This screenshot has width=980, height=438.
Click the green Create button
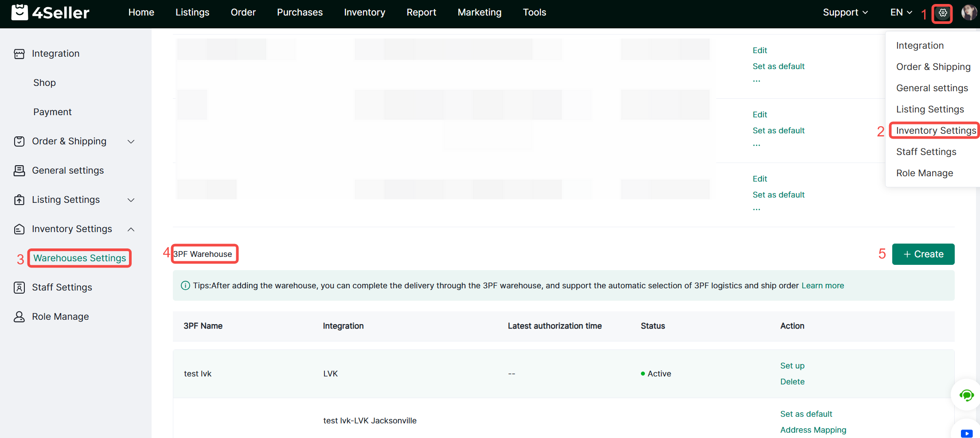tap(923, 254)
